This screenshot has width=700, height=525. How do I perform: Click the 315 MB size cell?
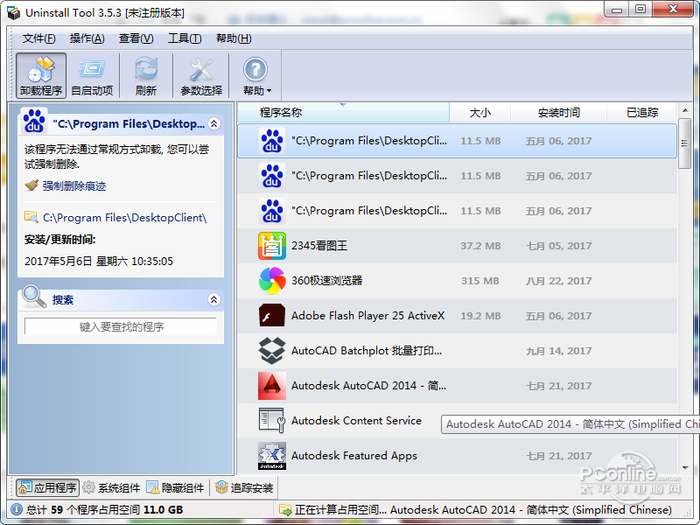click(x=480, y=281)
